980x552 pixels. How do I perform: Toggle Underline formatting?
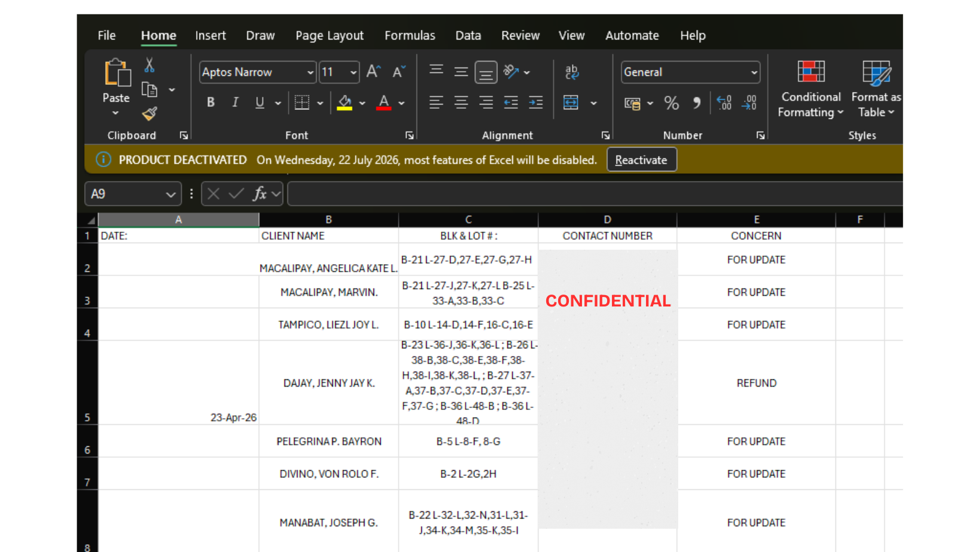click(259, 102)
